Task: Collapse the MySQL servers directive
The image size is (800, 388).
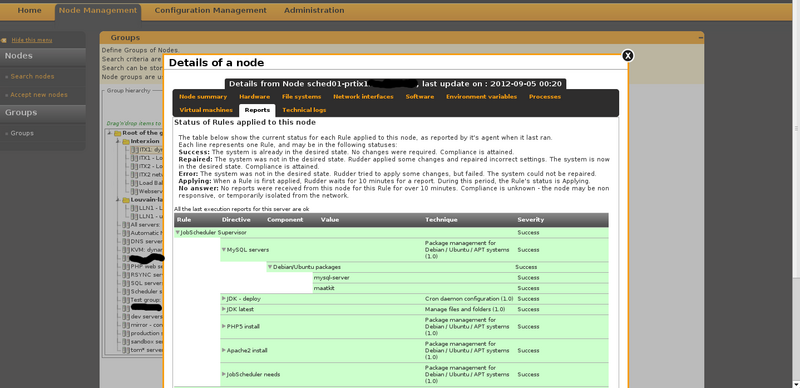Action: 224,250
